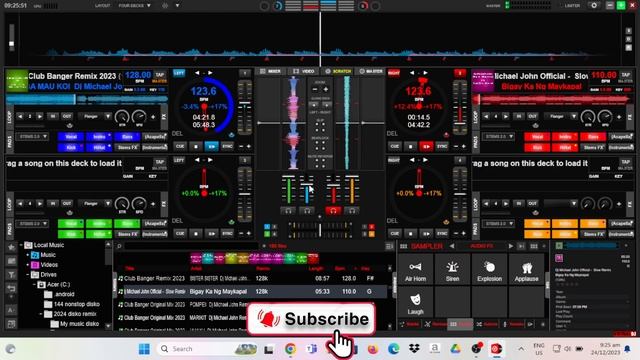
Task: Hit the stop button on red deck 2
Action: (411, 146)
